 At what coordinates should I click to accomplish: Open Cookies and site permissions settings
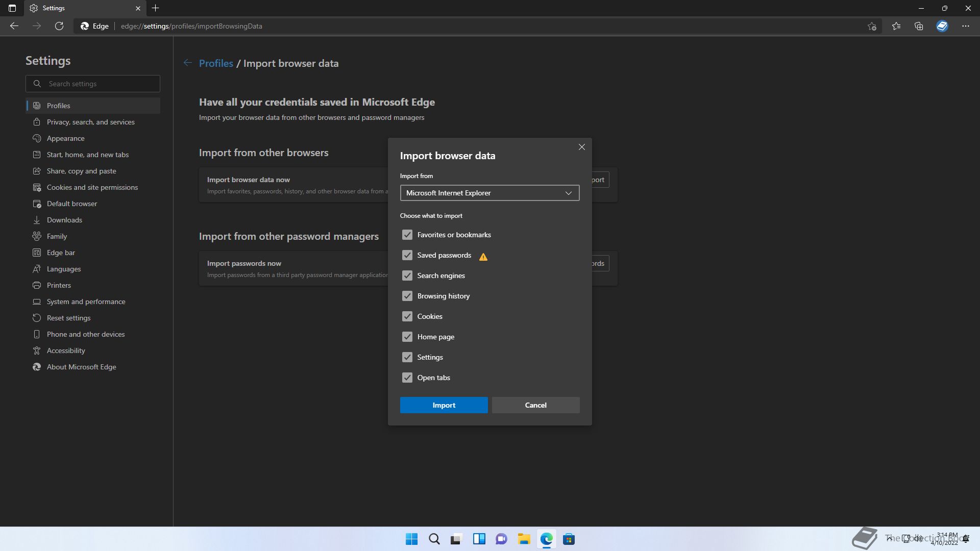93,187
